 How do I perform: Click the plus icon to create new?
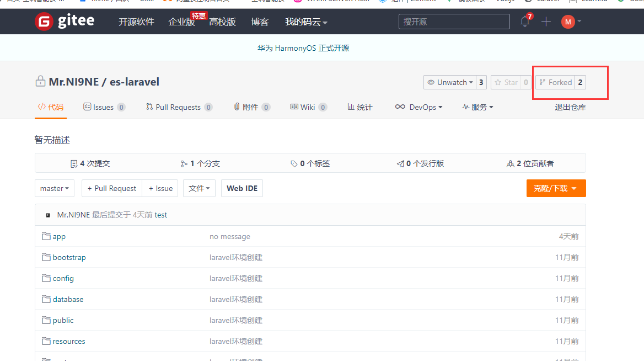[x=546, y=22]
